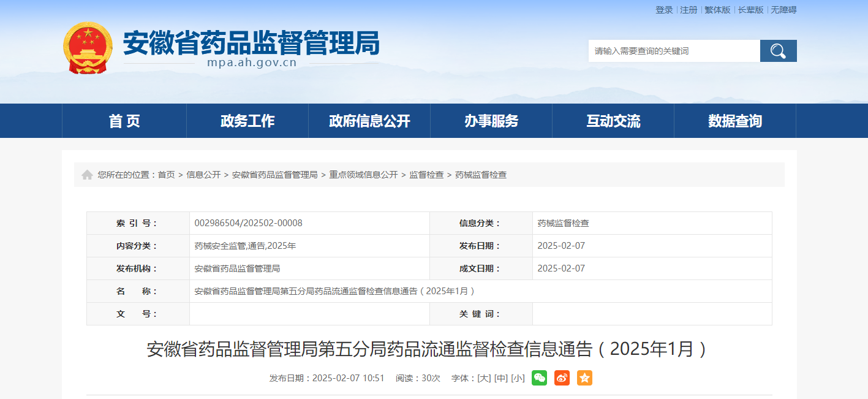Click 成文日期 value 2025-02-07 in table

(561, 268)
